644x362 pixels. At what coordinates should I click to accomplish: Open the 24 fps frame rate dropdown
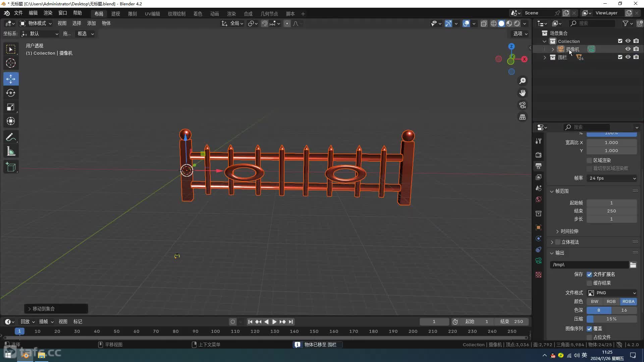pos(612,178)
